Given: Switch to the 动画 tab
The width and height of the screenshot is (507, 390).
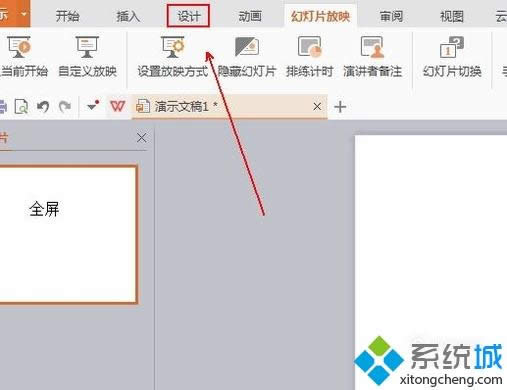Looking at the screenshot, I should click(250, 16).
